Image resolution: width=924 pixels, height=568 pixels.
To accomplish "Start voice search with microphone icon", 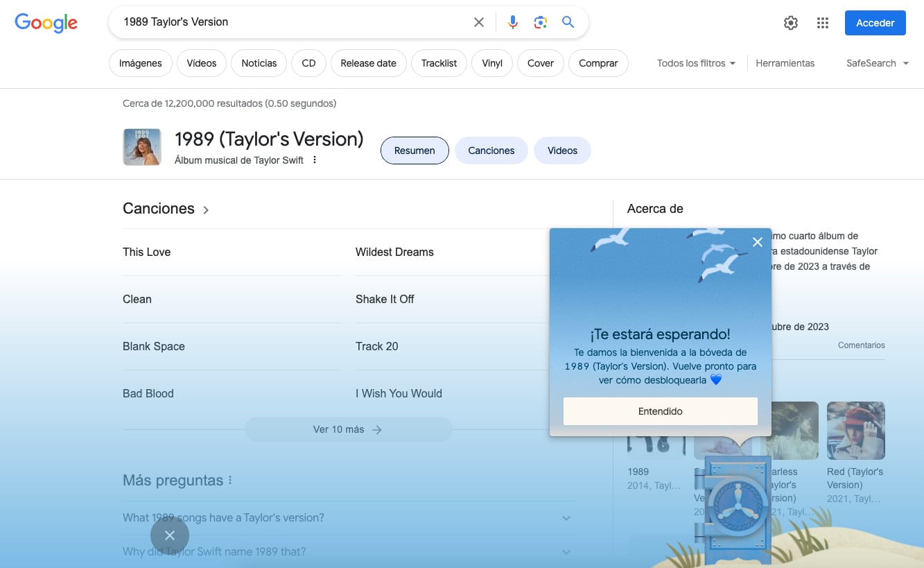I will point(512,22).
